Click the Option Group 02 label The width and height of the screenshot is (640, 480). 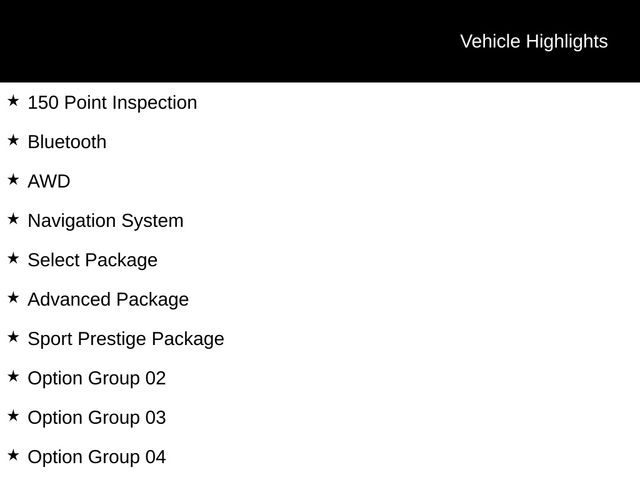click(x=97, y=378)
